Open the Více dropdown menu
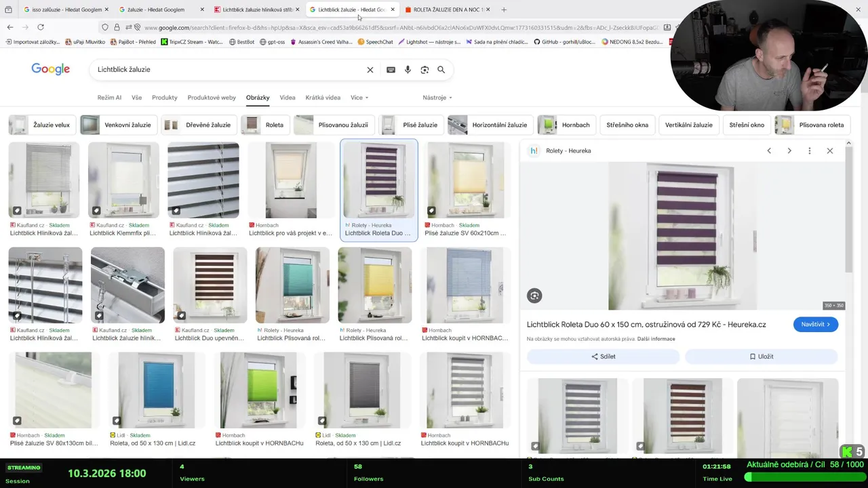The image size is (868, 488). tap(359, 98)
